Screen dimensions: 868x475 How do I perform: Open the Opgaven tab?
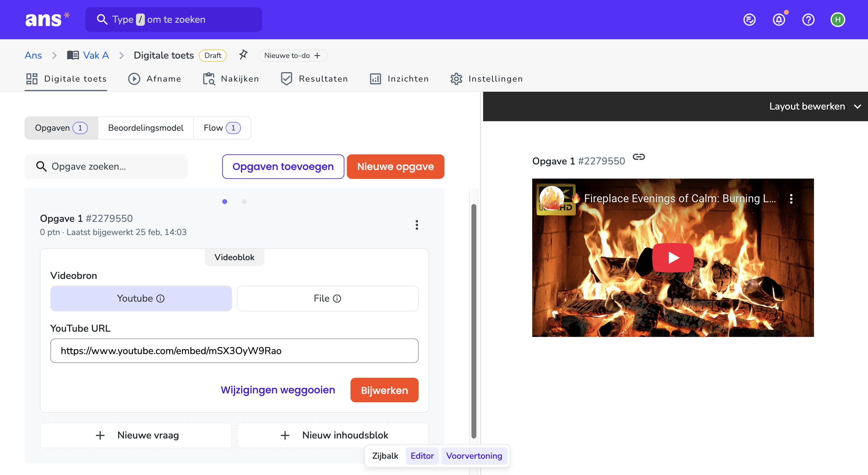[x=61, y=128]
